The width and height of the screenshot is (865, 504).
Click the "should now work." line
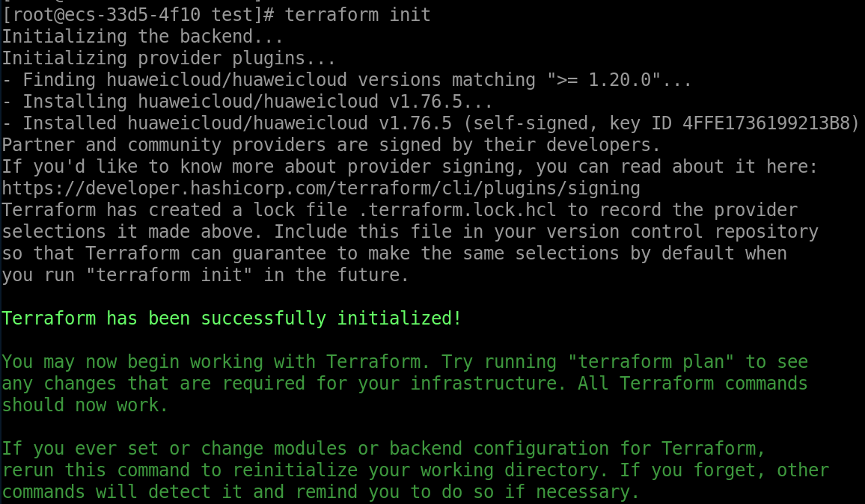click(x=85, y=405)
